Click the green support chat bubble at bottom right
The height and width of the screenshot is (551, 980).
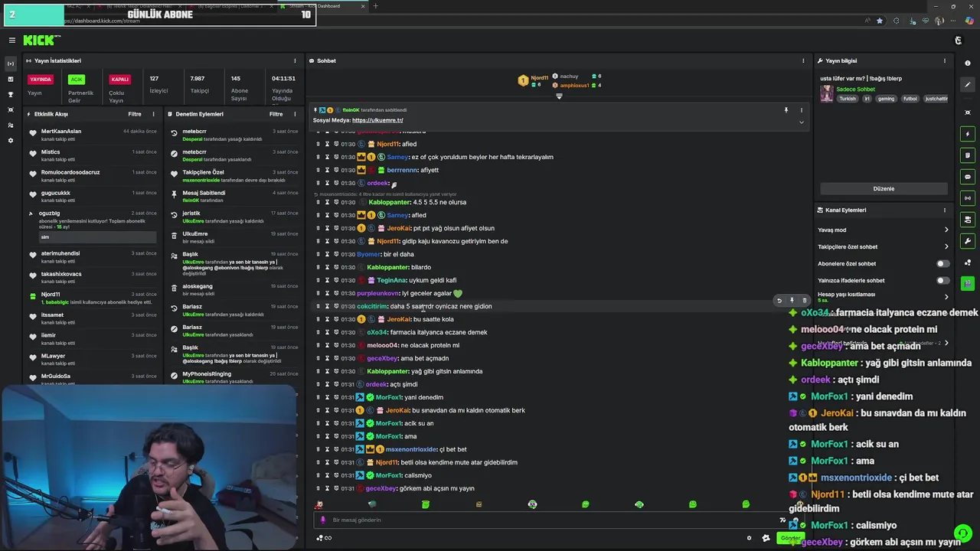[x=962, y=533]
